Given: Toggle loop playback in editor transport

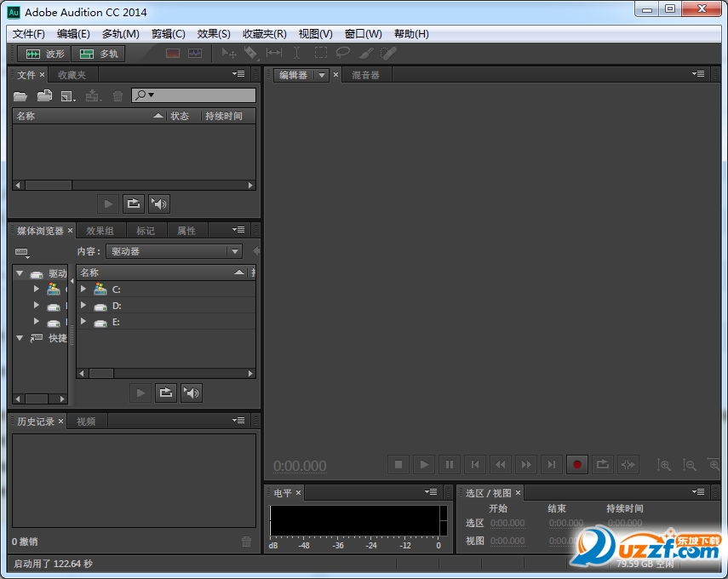Looking at the screenshot, I should [x=603, y=464].
